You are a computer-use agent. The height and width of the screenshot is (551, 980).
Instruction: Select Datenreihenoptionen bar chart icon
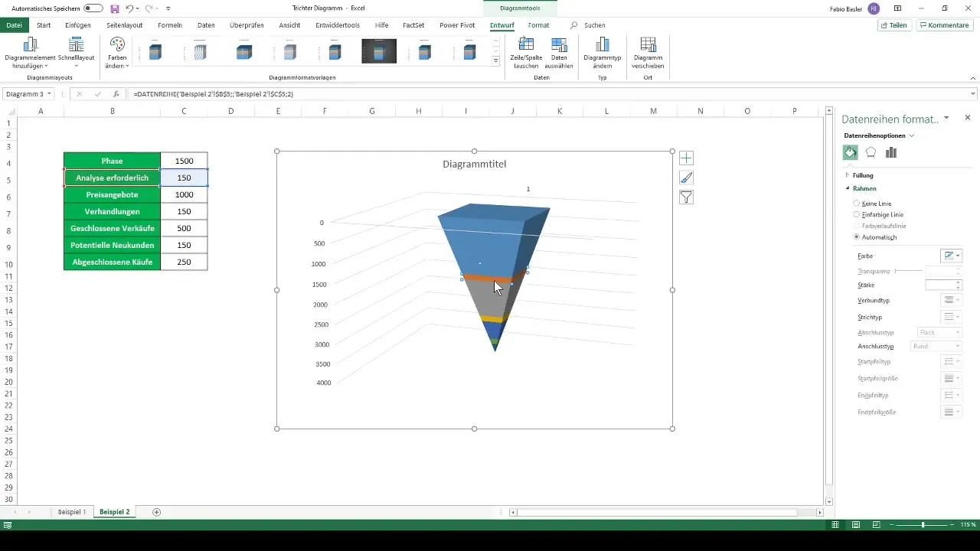891,152
